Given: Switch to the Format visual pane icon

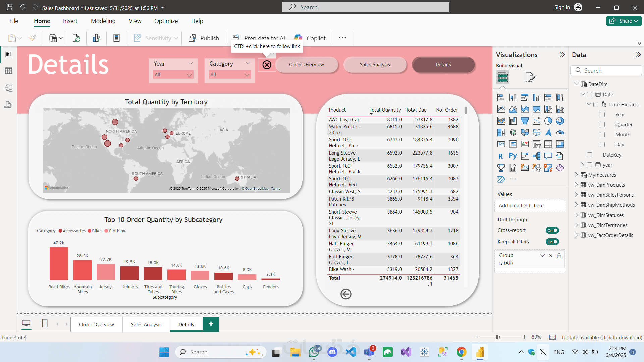Looking at the screenshot, I should 530,77.
